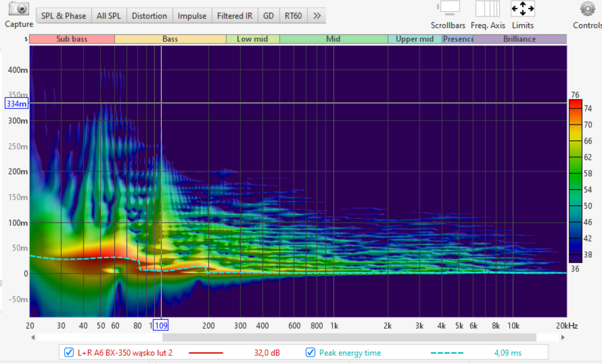
Task: Open the Distortion tab
Action: coord(149,16)
